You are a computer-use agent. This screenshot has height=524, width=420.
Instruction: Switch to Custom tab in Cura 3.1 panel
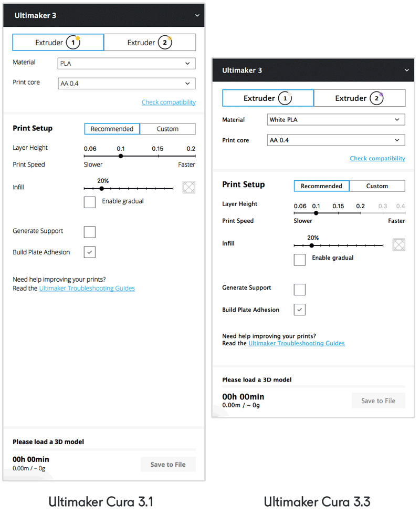167,129
